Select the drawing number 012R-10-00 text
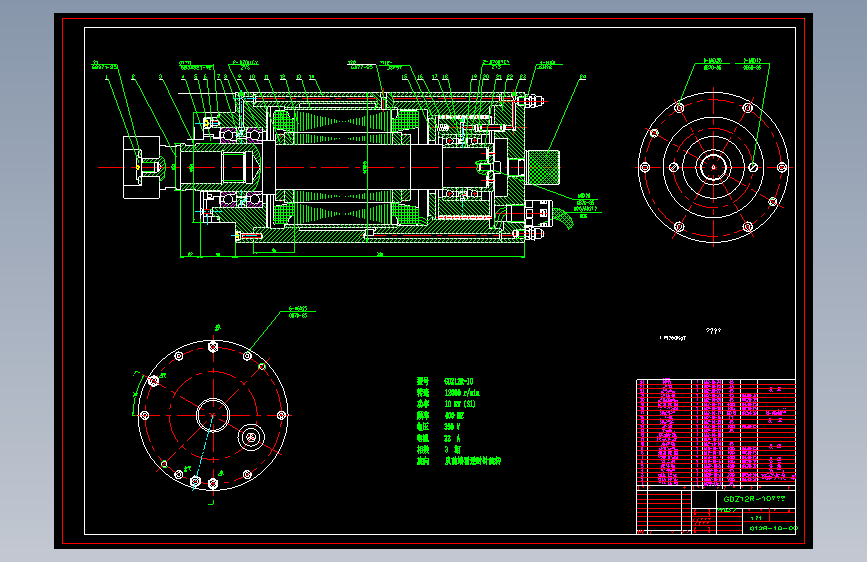This screenshot has height=562, width=867. click(774, 528)
